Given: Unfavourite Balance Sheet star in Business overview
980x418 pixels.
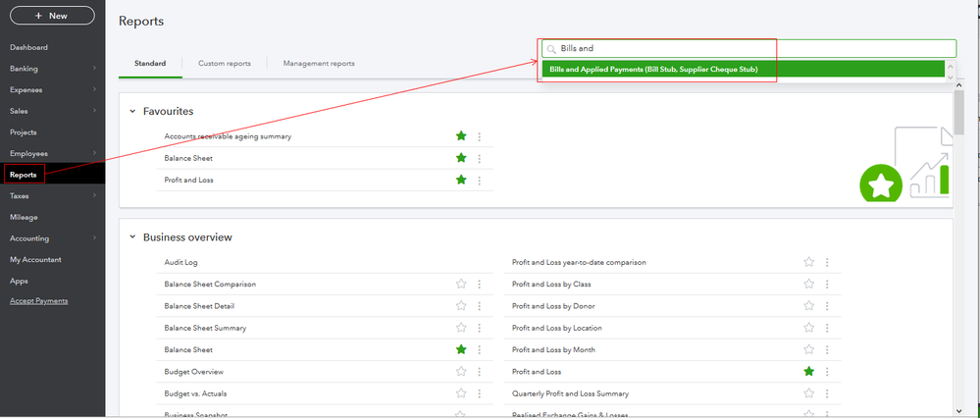Looking at the screenshot, I should [x=461, y=349].
